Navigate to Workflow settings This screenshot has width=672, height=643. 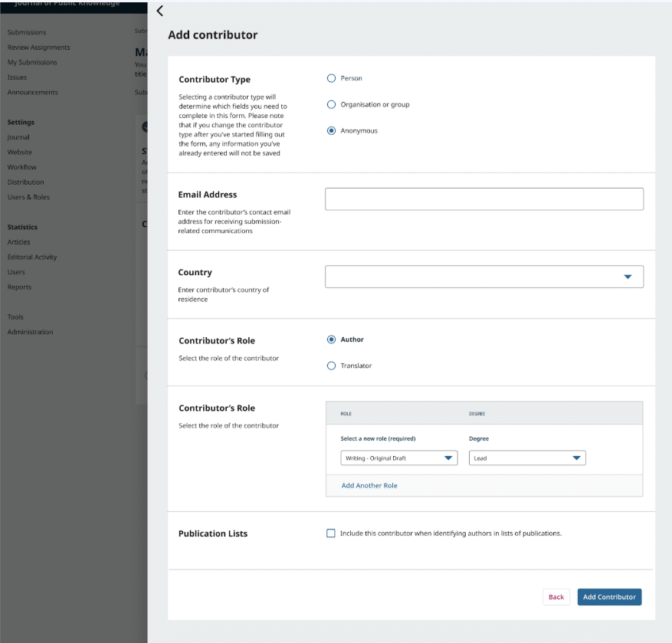(x=21, y=167)
